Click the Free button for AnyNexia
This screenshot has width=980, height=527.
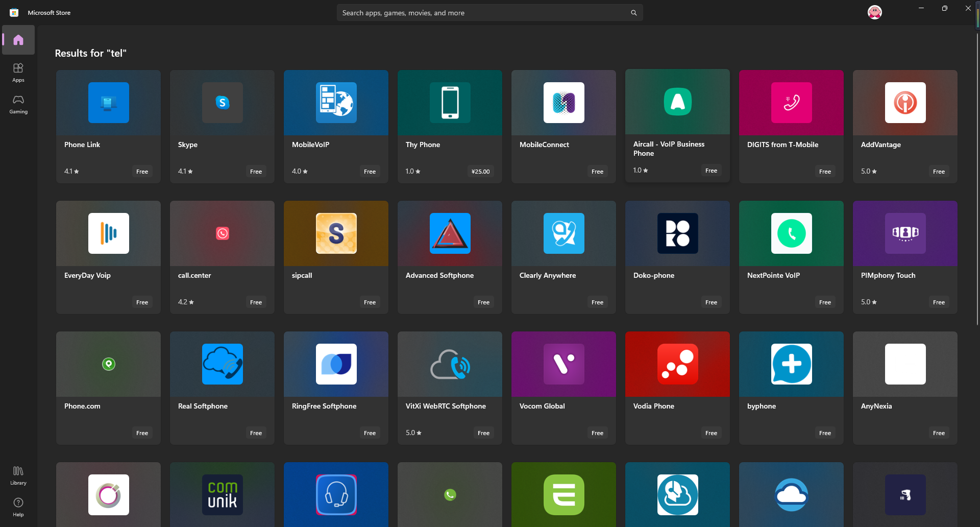click(x=939, y=433)
